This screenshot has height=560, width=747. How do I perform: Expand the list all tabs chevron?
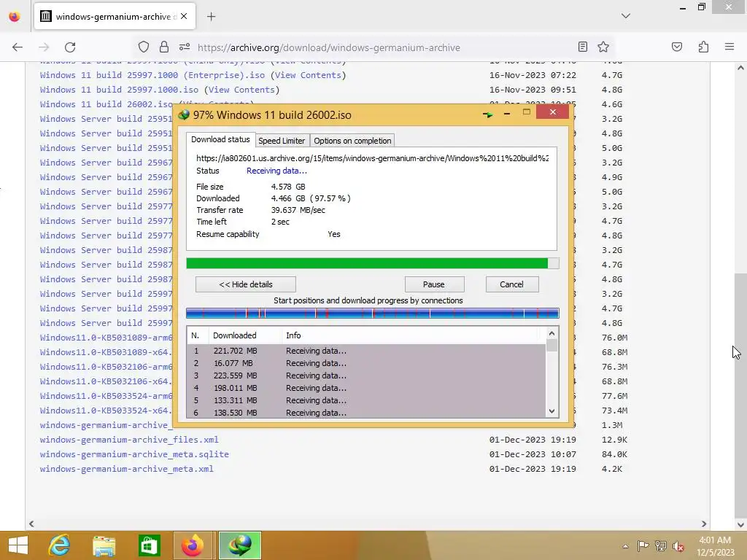(x=625, y=16)
